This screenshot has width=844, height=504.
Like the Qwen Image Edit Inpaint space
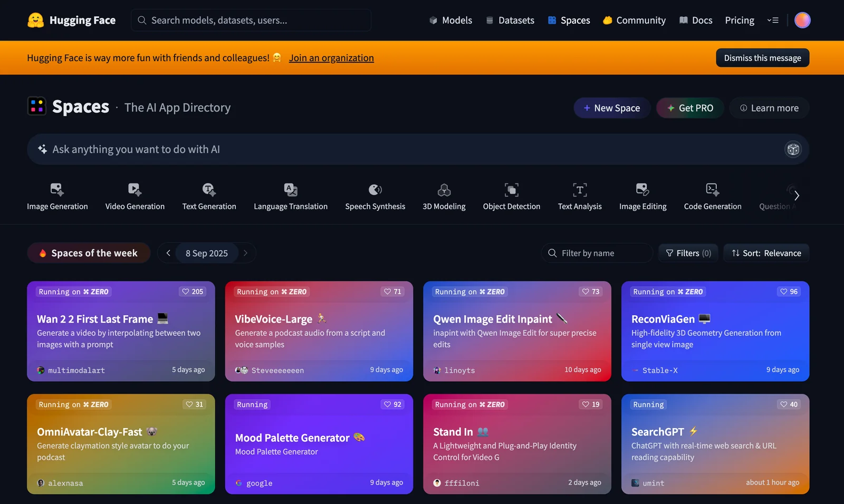point(591,292)
